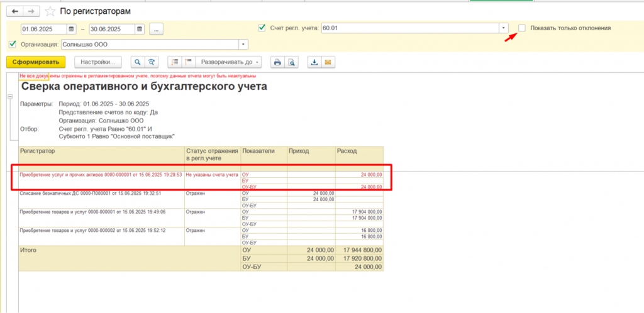This screenshot has height=313, width=644.
Task: Enable 'Показать только отклонения' checkbox
Action: click(522, 28)
